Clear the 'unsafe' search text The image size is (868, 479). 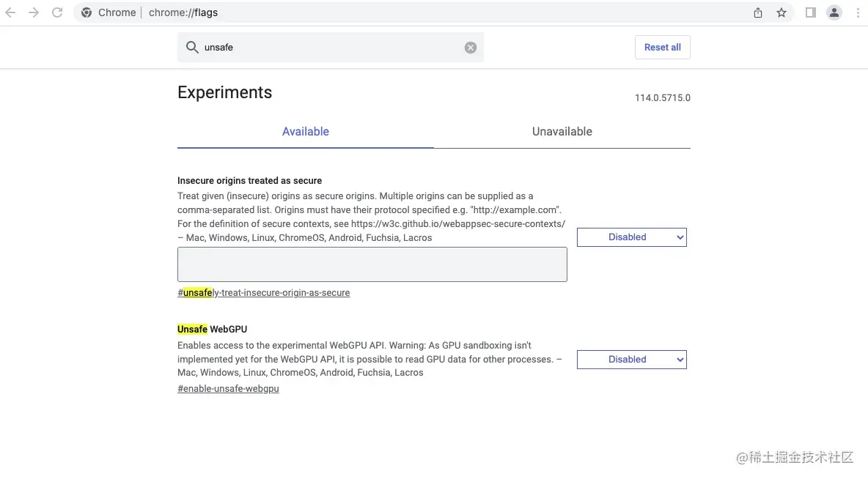tap(471, 48)
